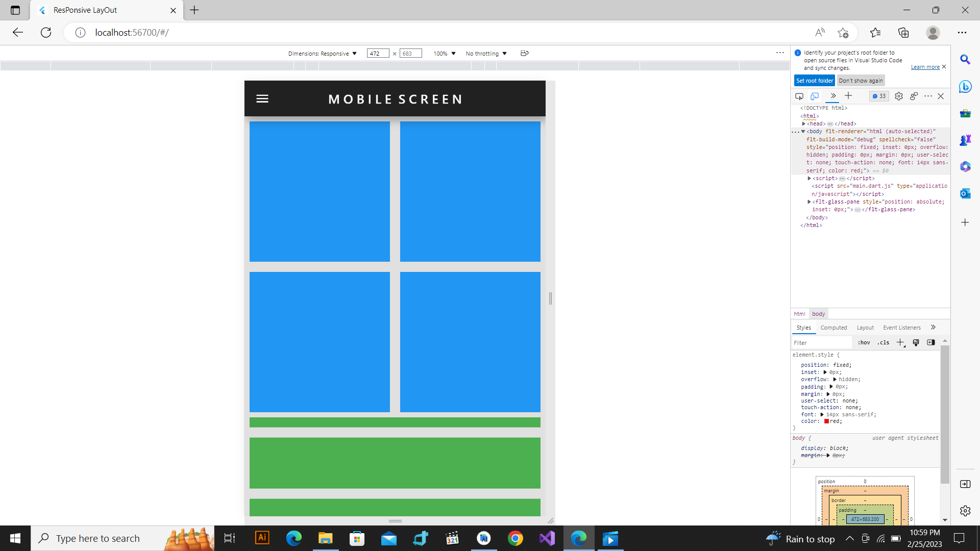Image resolution: width=980 pixels, height=551 pixels.
Task: Toggle device emulation mode
Action: [x=814, y=96]
